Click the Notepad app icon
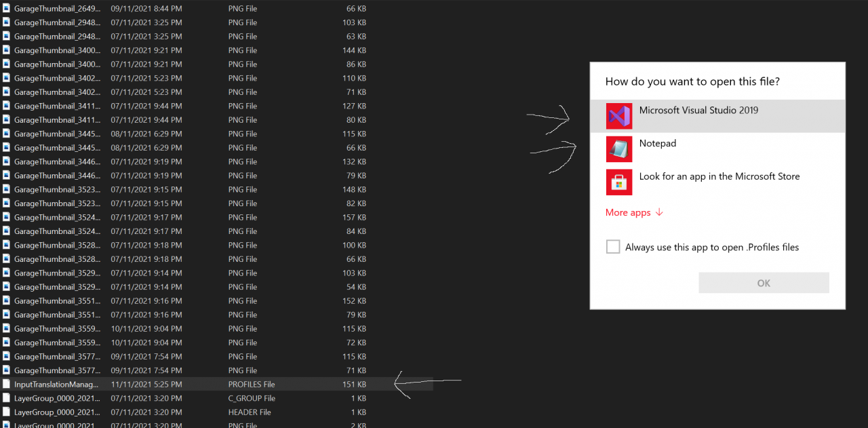The width and height of the screenshot is (868, 428). [619, 149]
